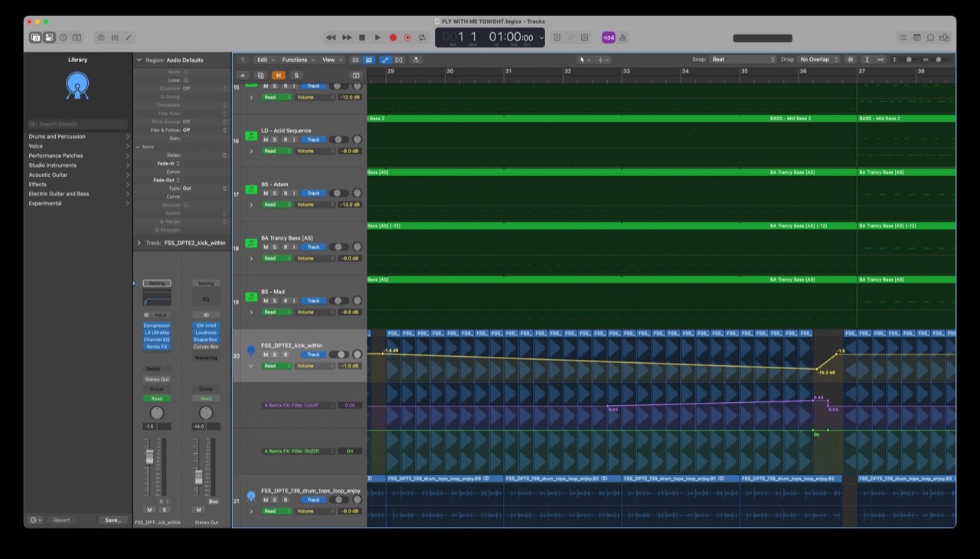The height and width of the screenshot is (559, 980).
Task: Collapse automation lanes of FSS_DPTE2_kick_within track
Action: [251, 366]
